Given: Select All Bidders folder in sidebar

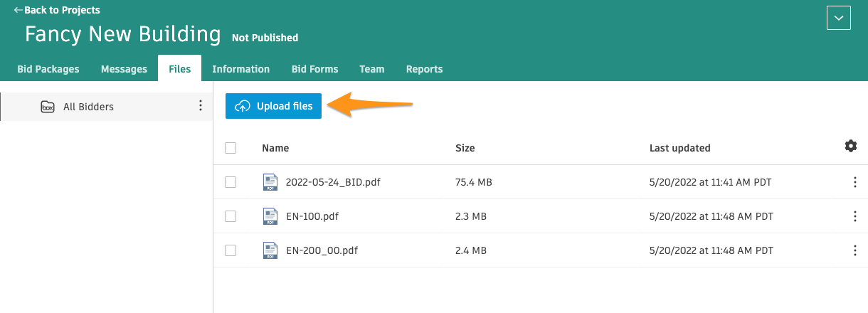Looking at the screenshot, I should tap(88, 107).
